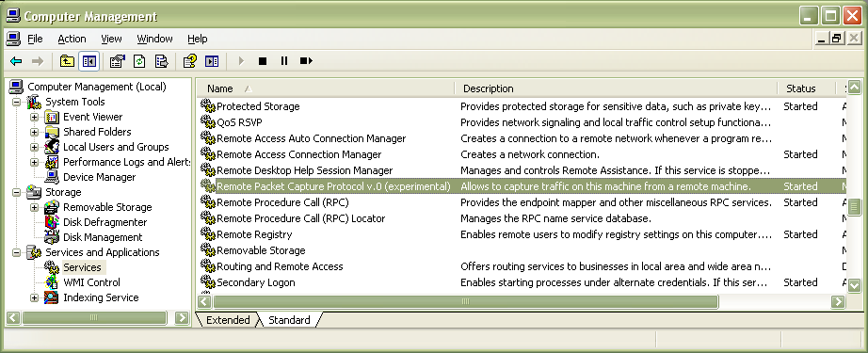Sort services by the Name column header
Screen dimensions: 868x353
click(x=325, y=88)
